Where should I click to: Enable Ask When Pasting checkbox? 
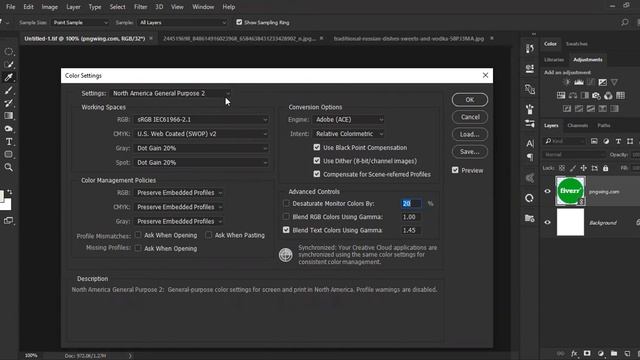209,235
